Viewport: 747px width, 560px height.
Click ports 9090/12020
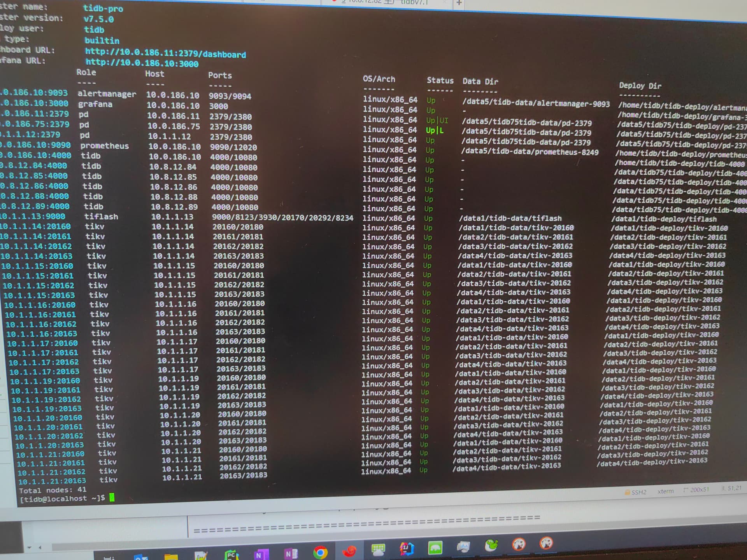233,147
